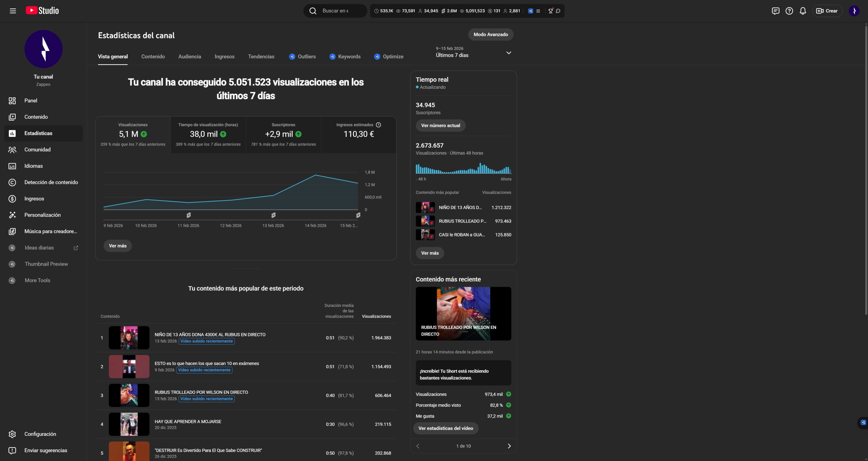Click the notifications bell icon
The height and width of the screenshot is (461, 868).
tap(803, 11)
